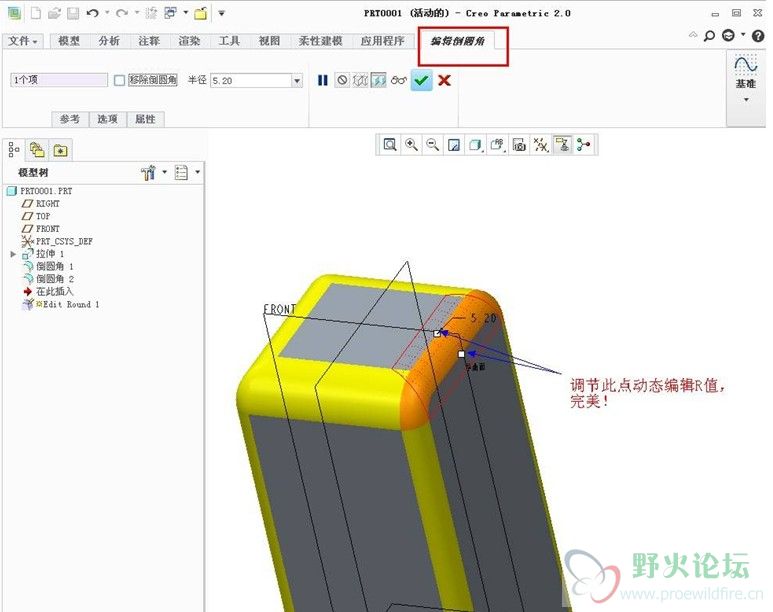Pause the feature tool
Viewport: 773px width, 612px height.
(322, 80)
